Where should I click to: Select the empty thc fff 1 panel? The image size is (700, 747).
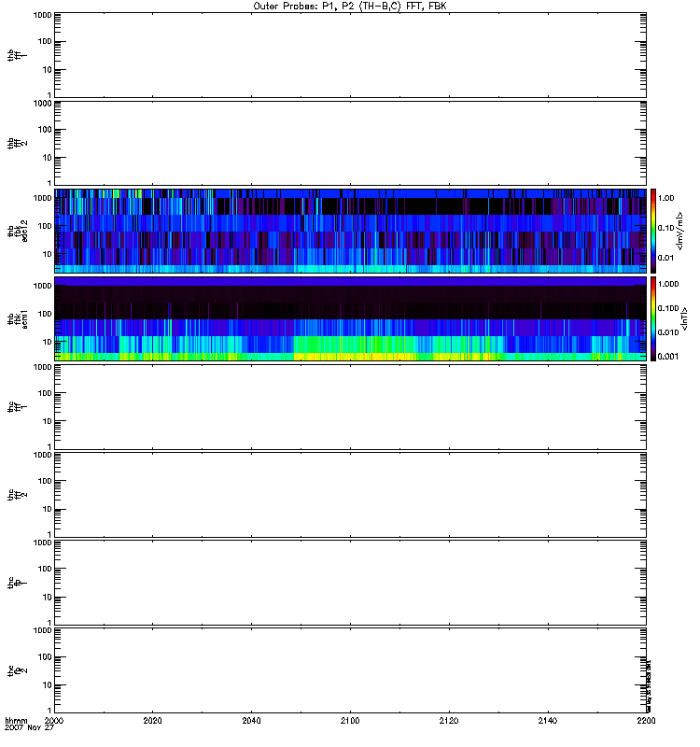pyautogui.click(x=350, y=405)
